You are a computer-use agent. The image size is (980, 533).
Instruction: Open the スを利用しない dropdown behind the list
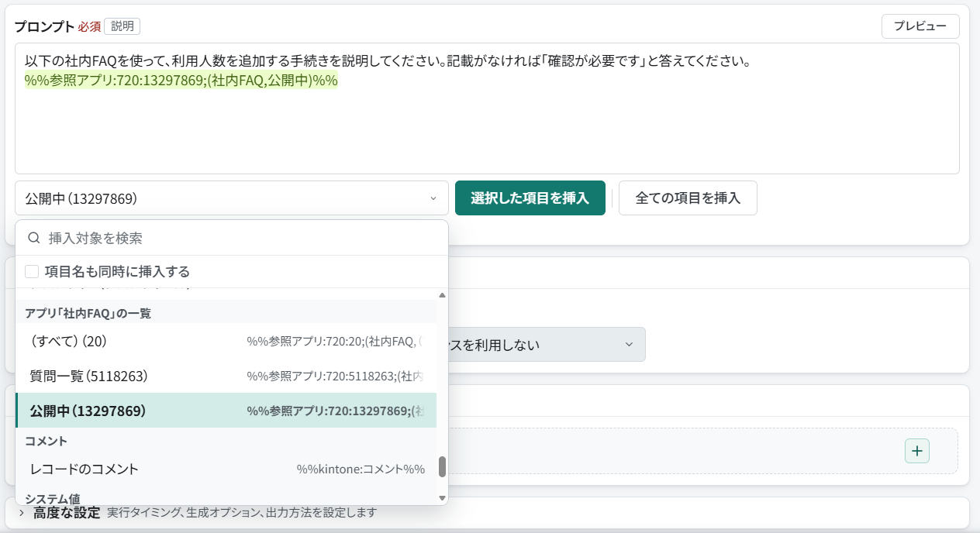click(547, 344)
